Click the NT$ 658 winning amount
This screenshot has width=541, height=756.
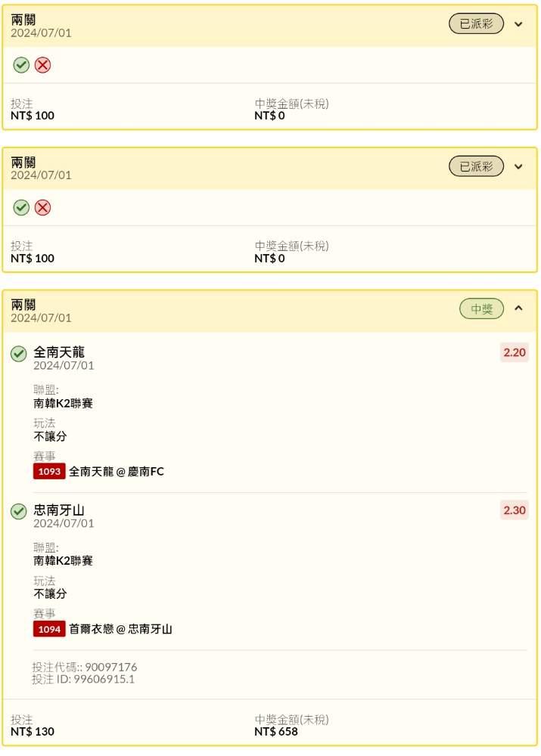[x=276, y=732]
